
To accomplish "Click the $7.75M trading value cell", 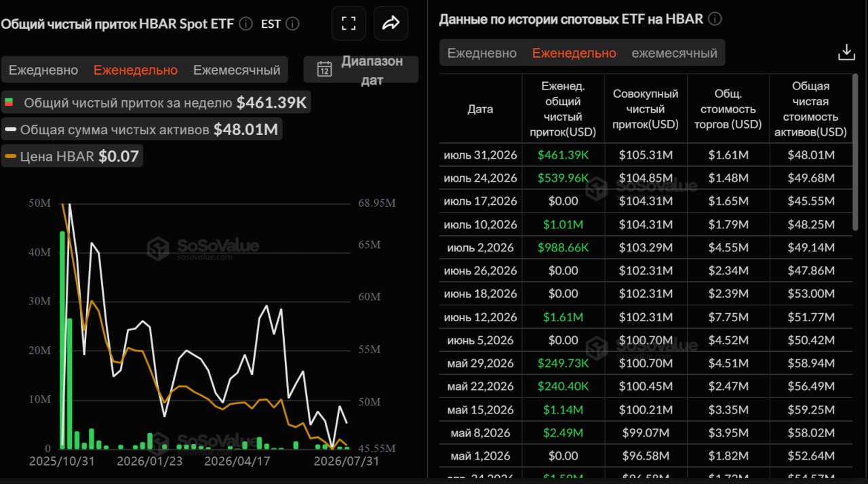I will coord(728,317).
